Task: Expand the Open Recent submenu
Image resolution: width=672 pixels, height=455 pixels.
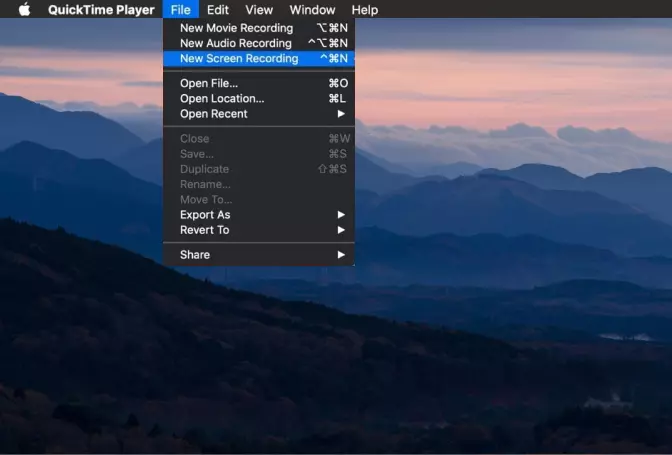Action: point(259,114)
